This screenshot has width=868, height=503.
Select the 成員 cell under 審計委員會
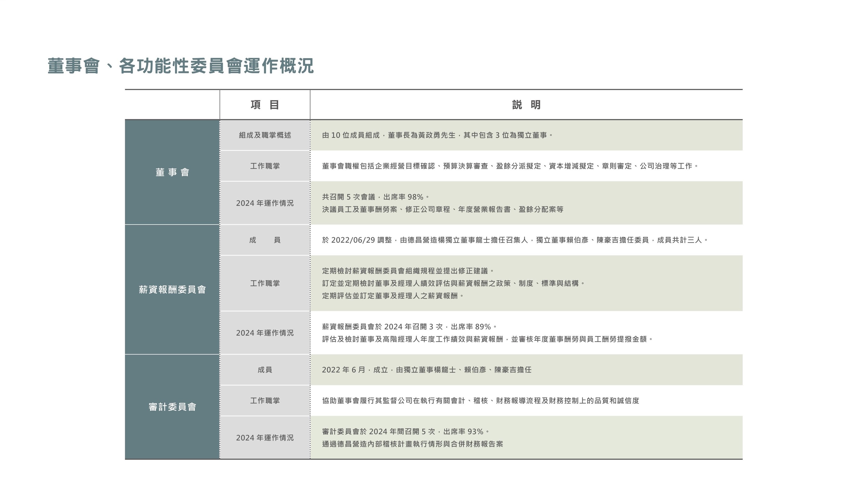pyautogui.click(x=265, y=370)
